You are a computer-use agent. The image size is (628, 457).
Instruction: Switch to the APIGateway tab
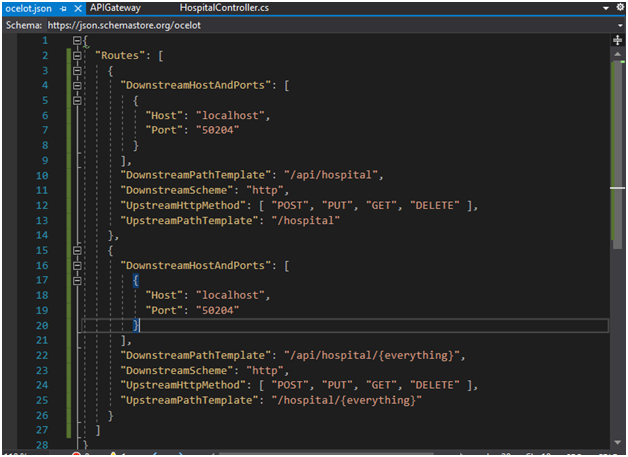(115, 8)
